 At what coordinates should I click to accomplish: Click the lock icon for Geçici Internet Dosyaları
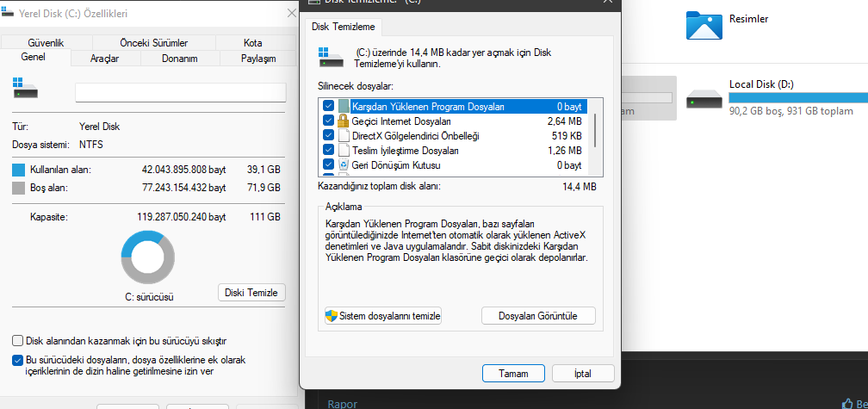point(344,121)
